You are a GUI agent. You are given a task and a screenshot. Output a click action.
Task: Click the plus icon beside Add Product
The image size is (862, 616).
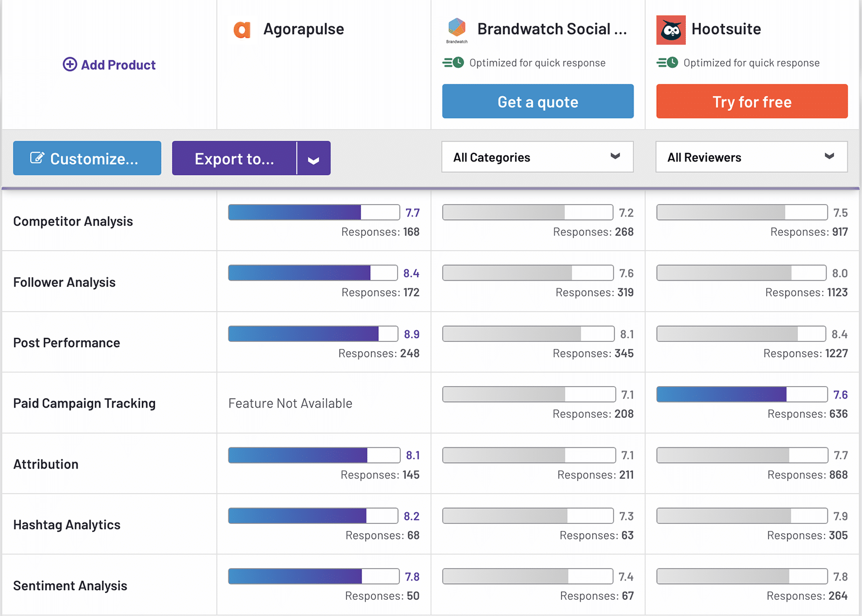point(70,65)
